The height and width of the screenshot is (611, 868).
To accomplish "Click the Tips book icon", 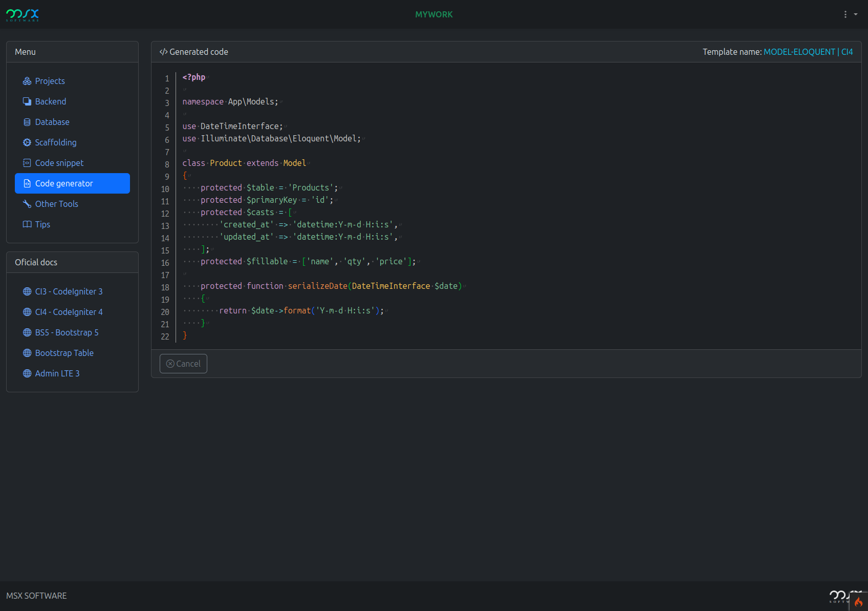I will [27, 224].
